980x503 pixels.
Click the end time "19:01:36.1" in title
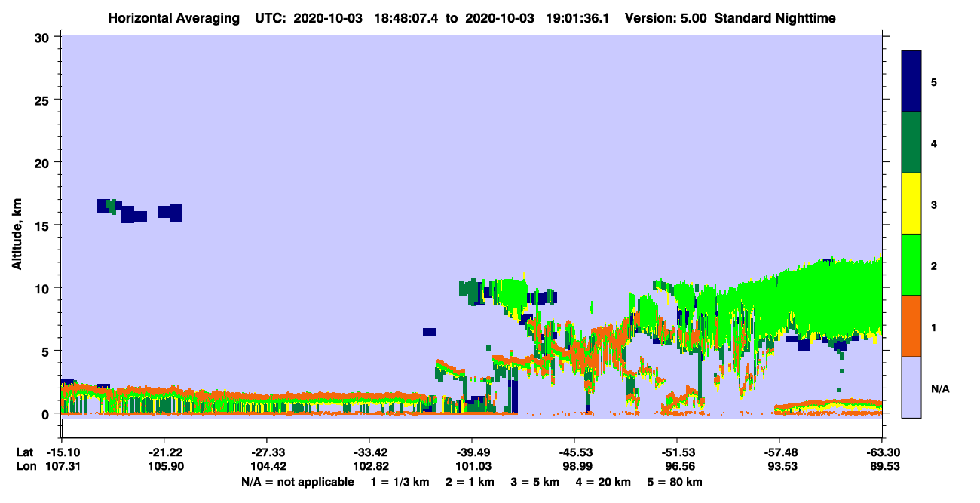coord(576,17)
